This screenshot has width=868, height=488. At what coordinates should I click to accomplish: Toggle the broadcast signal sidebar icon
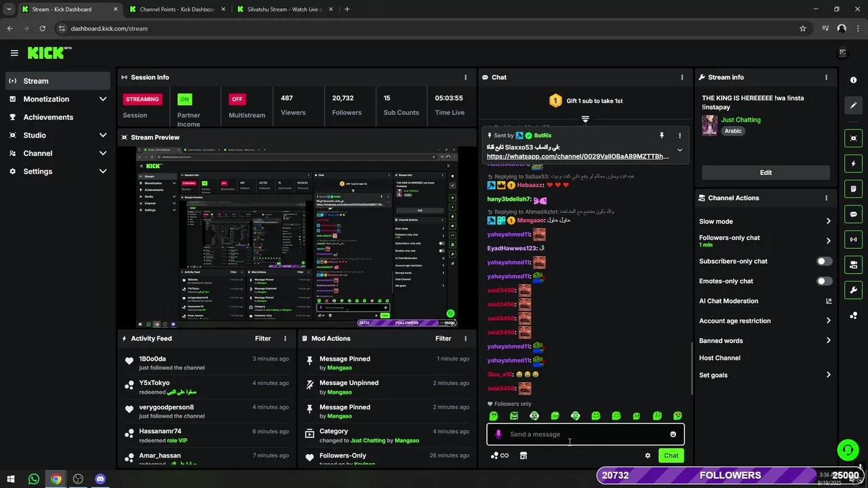pos(853,239)
